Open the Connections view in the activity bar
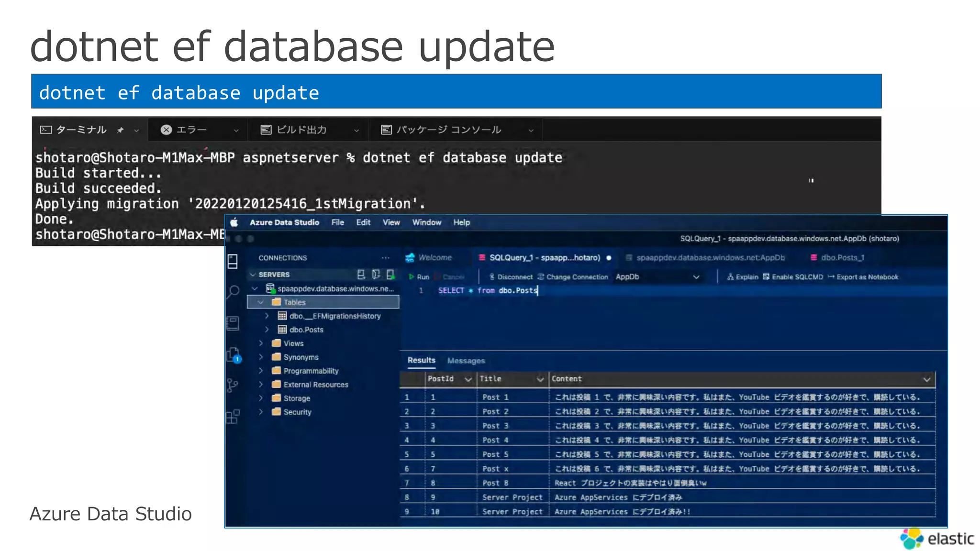 [233, 261]
